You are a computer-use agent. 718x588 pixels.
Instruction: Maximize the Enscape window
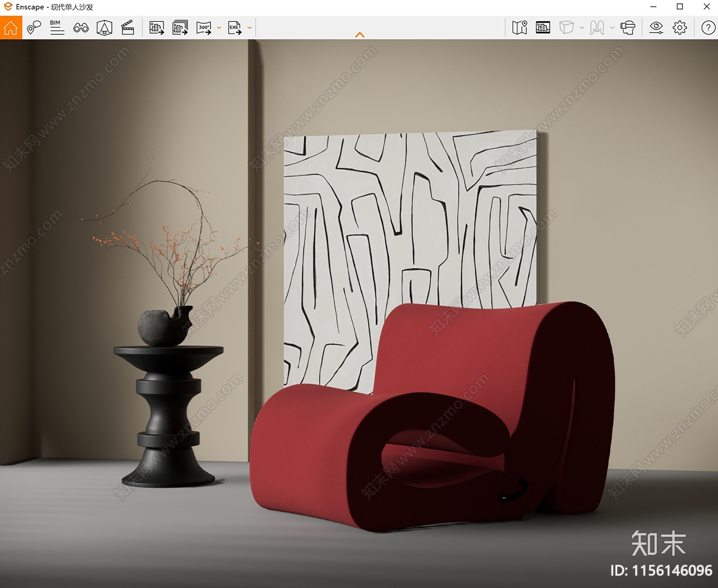pos(680,7)
